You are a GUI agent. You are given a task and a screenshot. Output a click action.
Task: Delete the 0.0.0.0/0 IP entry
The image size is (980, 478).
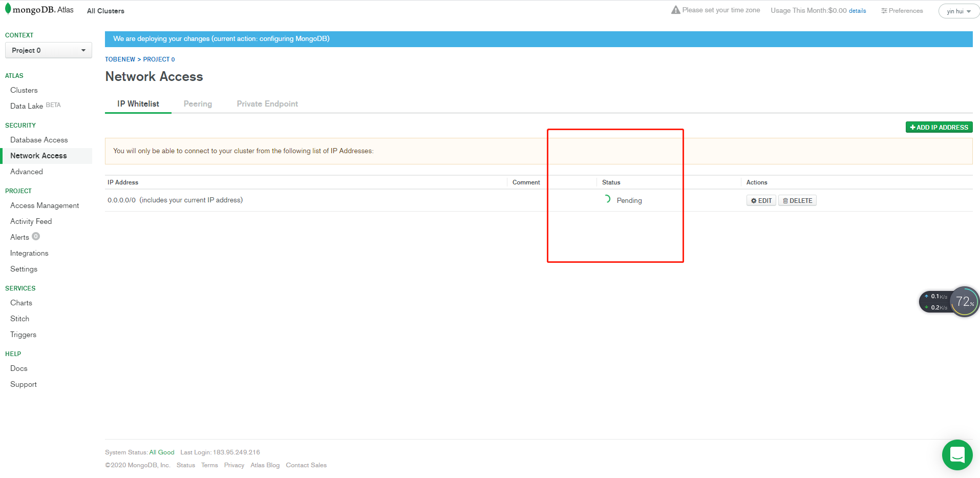[797, 200]
